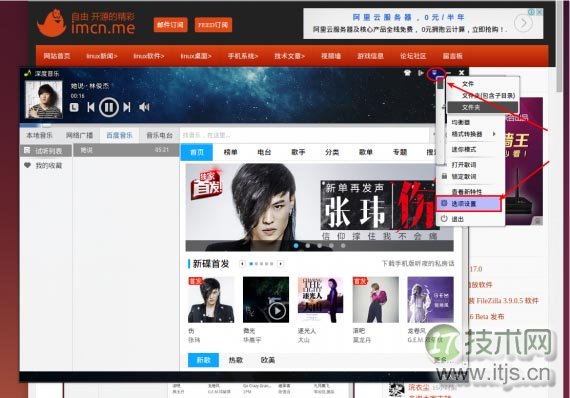
Task: Open the 歌手 tab
Action: 298,152
